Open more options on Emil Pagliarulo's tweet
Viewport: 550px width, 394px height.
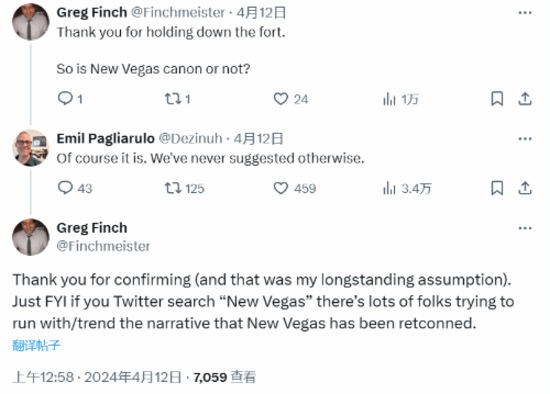click(525, 139)
